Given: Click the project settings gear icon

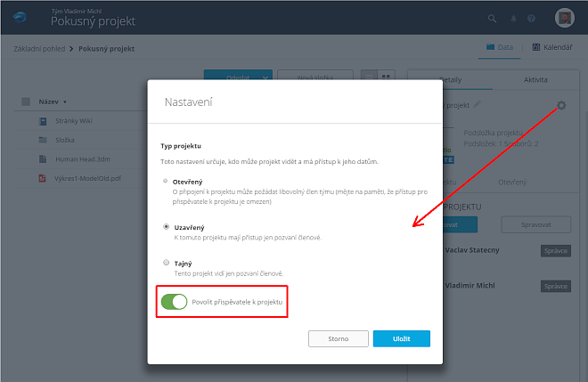Looking at the screenshot, I should click(561, 105).
